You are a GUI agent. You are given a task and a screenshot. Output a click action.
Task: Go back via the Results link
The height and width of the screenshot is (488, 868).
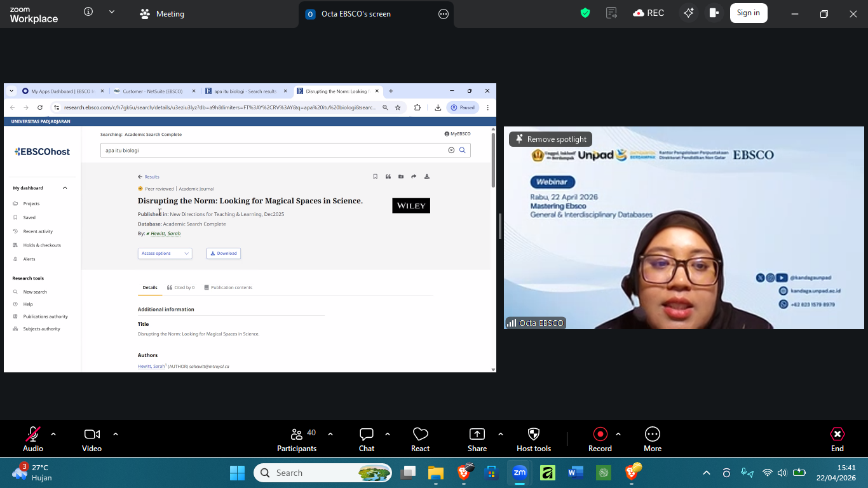coord(149,177)
